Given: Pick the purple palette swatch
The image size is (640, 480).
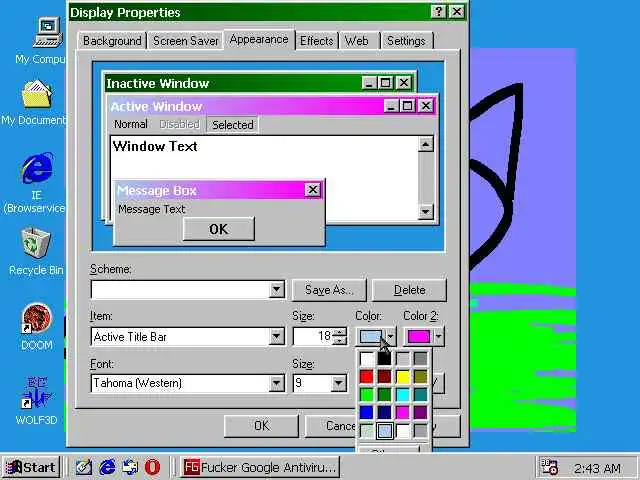Looking at the screenshot, I should pyautogui.click(x=420, y=412).
